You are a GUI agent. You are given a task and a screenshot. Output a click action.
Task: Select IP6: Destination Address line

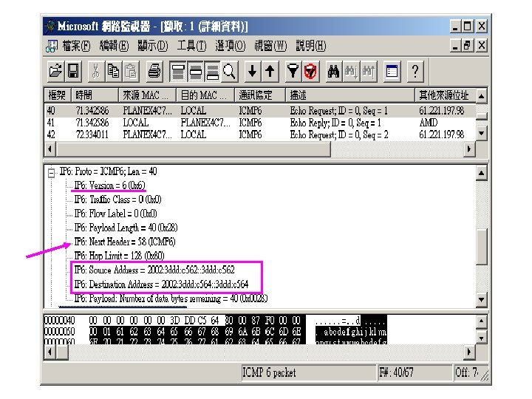[161, 284]
